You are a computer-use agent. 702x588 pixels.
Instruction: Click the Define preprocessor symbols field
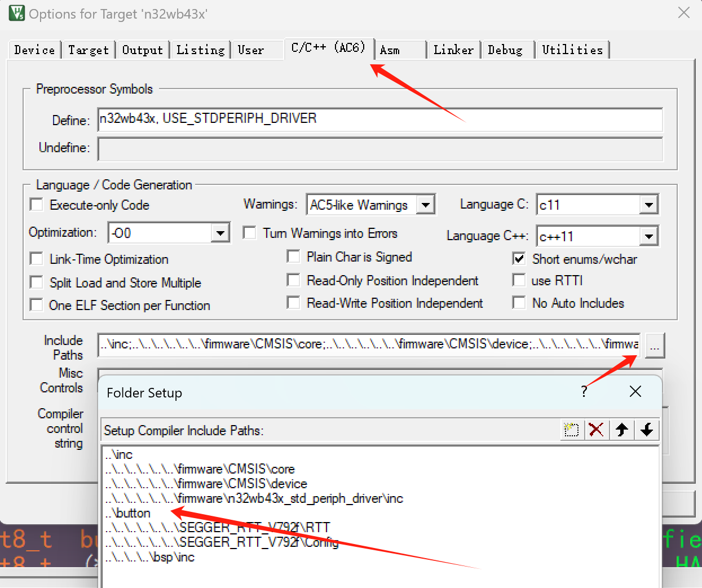point(379,120)
